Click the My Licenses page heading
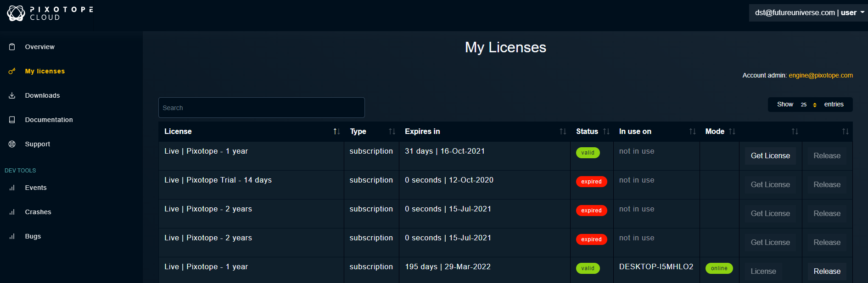This screenshot has width=868, height=283. pos(505,47)
